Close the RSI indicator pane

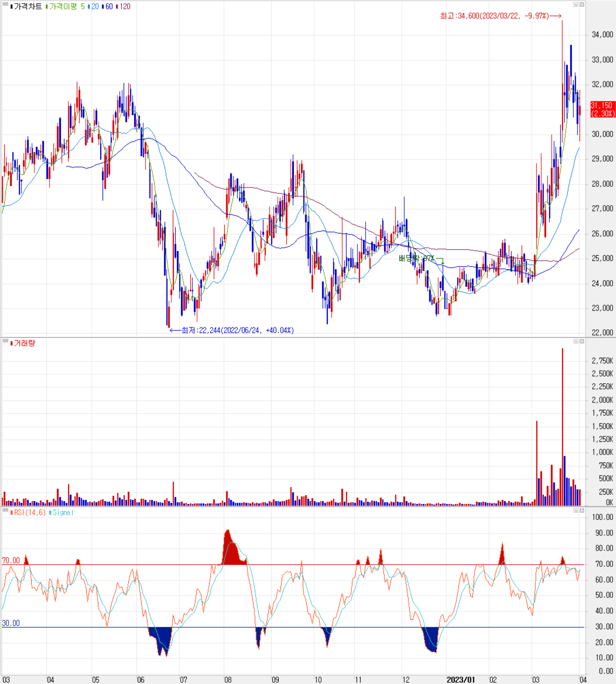582,511
